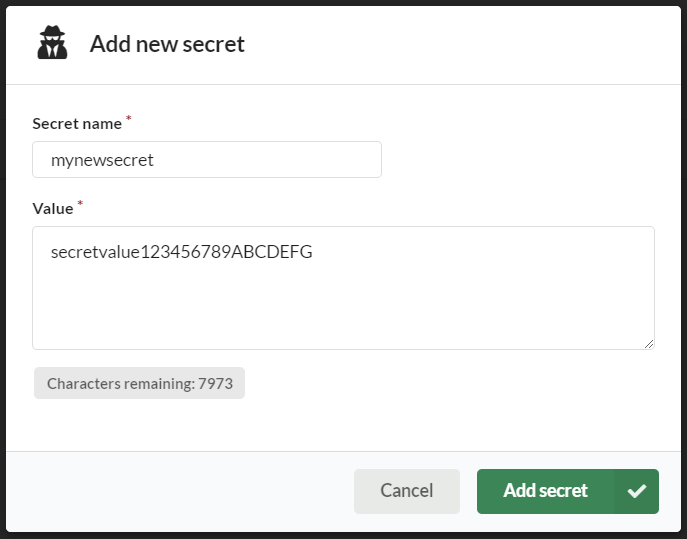Image resolution: width=687 pixels, height=539 pixels.
Task: Click the empty footer area left of Cancel
Action: click(x=180, y=491)
